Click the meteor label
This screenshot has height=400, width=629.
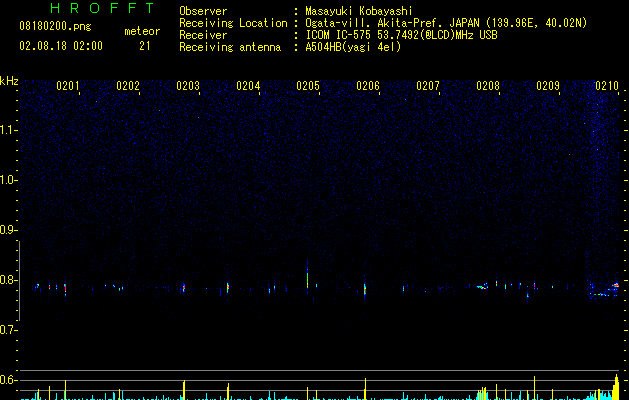pos(142,31)
